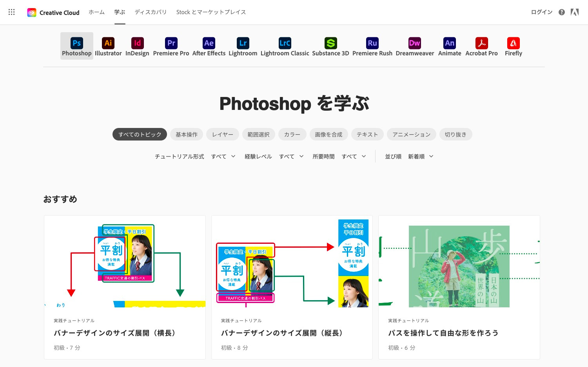Select the InDesign app icon
588x367 pixels.
[x=137, y=43]
